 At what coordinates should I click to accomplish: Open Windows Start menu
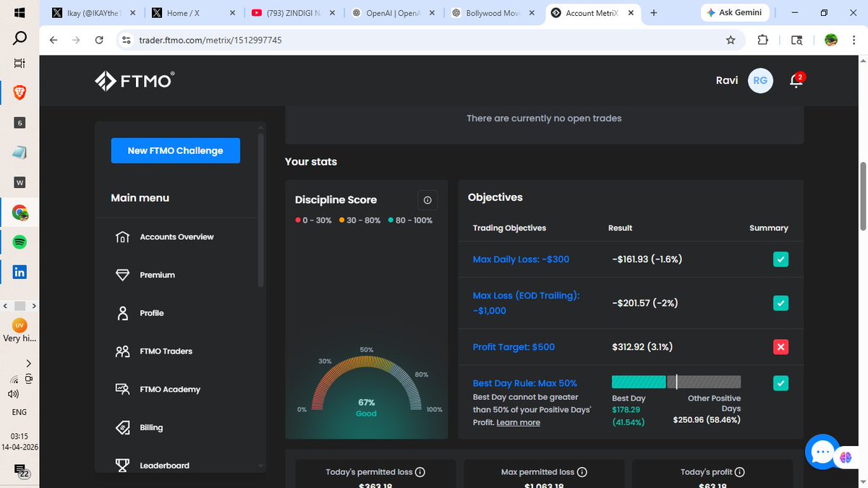coord(20,12)
